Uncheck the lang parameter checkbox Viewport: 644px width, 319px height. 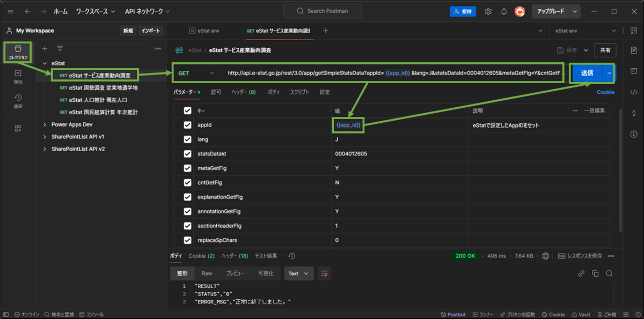click(x=187, y=139)
